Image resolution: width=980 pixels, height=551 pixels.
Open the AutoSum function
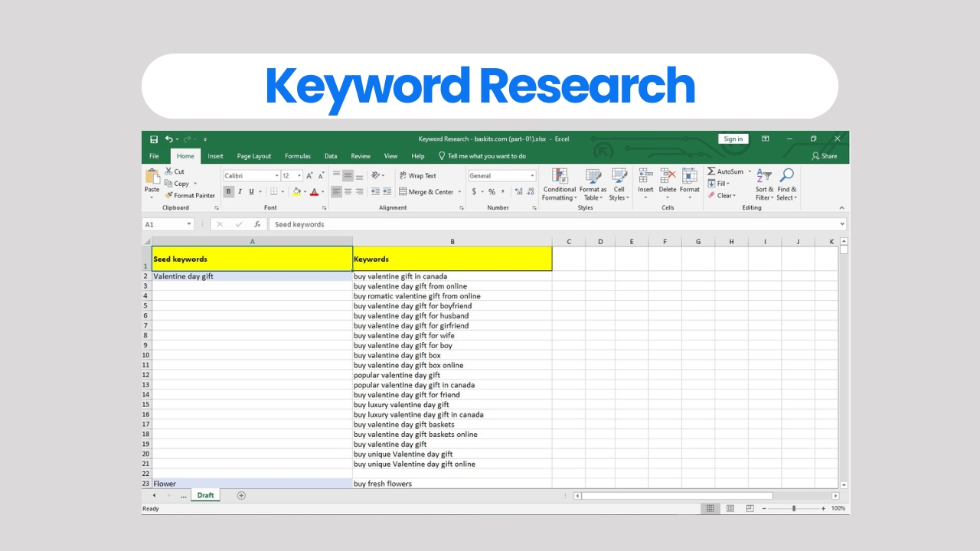pos(726,171)
